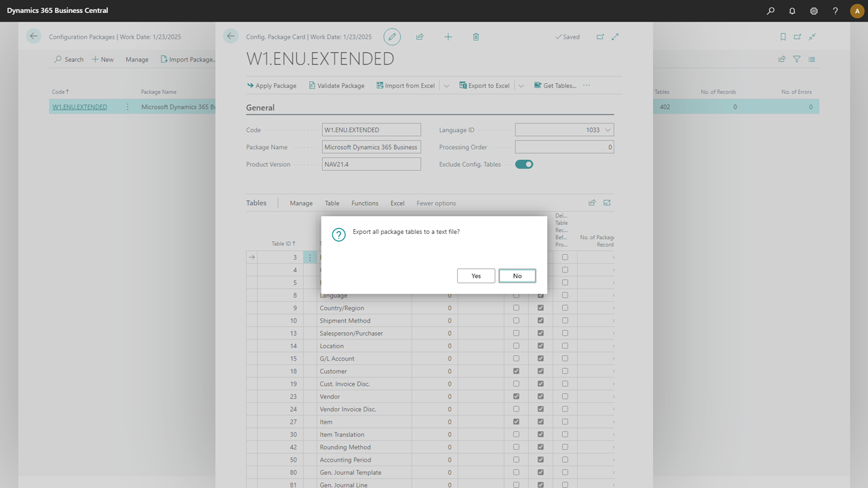Click Import from Excel action
Screen dimensions: 868x488
click(406, 85)
